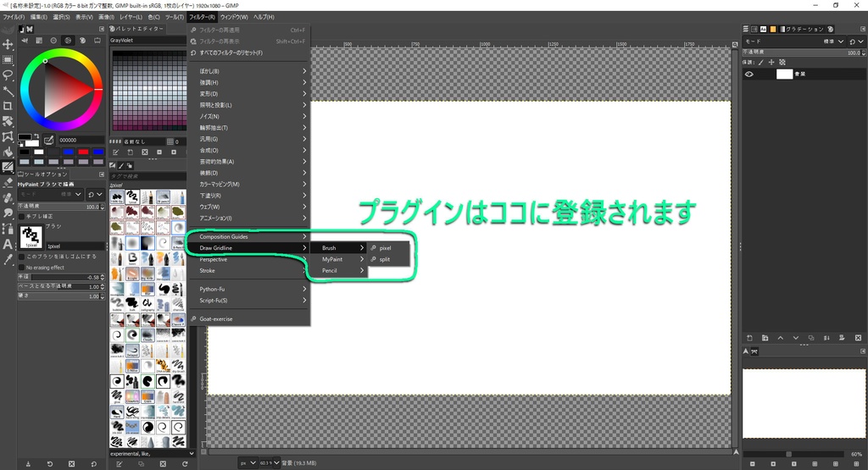Click the 000000 hex color input field

(x=81, y=141)
